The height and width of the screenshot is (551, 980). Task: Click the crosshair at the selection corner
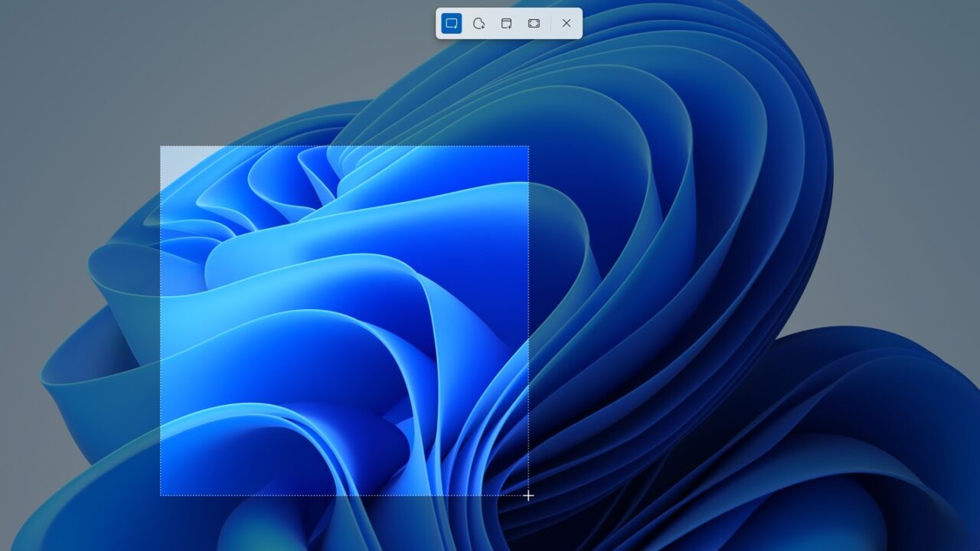pos(528,496)
